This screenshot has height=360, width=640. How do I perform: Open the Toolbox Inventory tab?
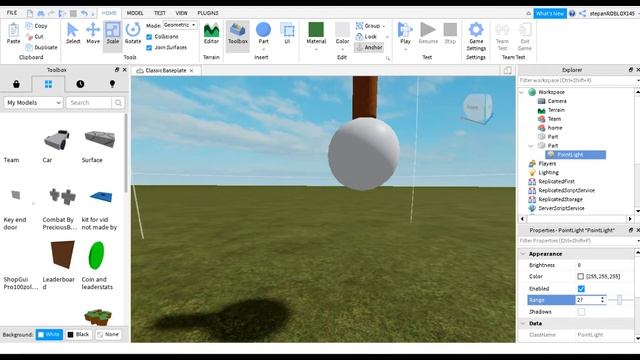tap(16, 84)
